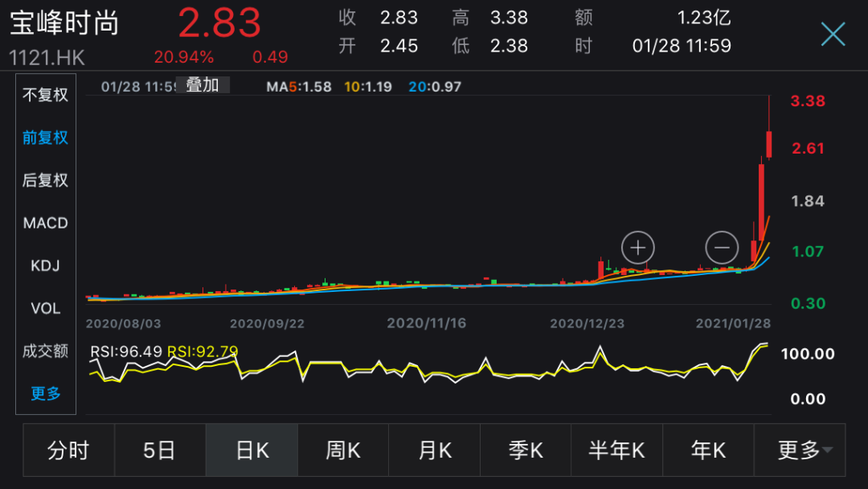Select the 周K weekly chart tab
This screenshot has height=489, width=868.
[343, 450]
